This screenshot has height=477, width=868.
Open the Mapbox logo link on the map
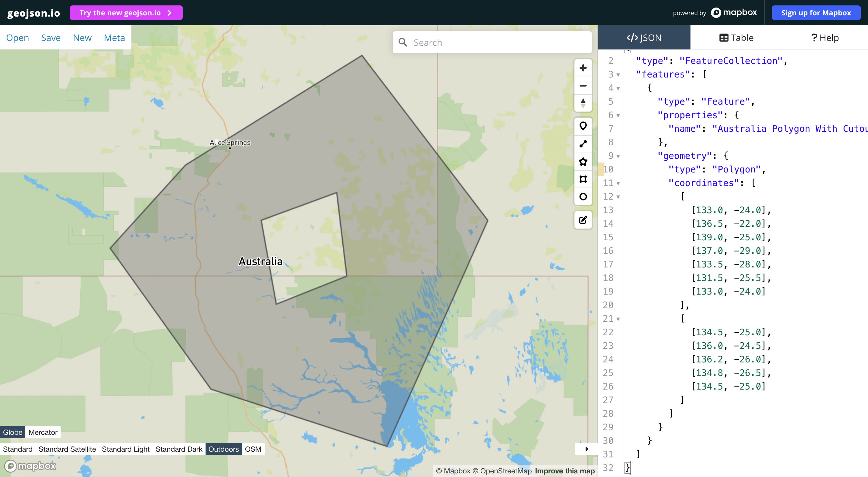tap(30, 466)
